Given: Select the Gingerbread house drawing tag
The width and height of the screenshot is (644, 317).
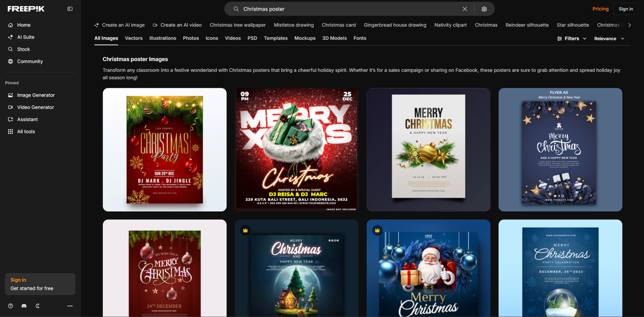Looking at the screenshot, I should (395, 25).
